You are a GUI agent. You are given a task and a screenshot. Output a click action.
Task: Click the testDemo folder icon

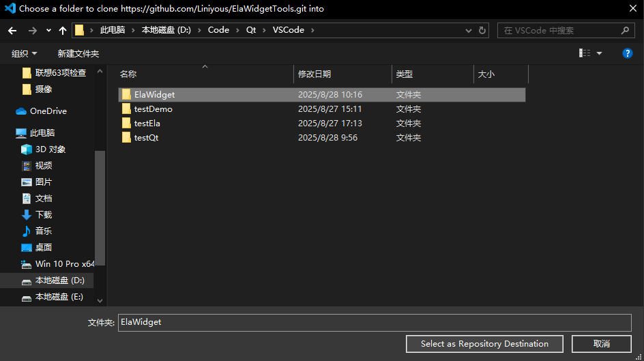click(126, 109)
